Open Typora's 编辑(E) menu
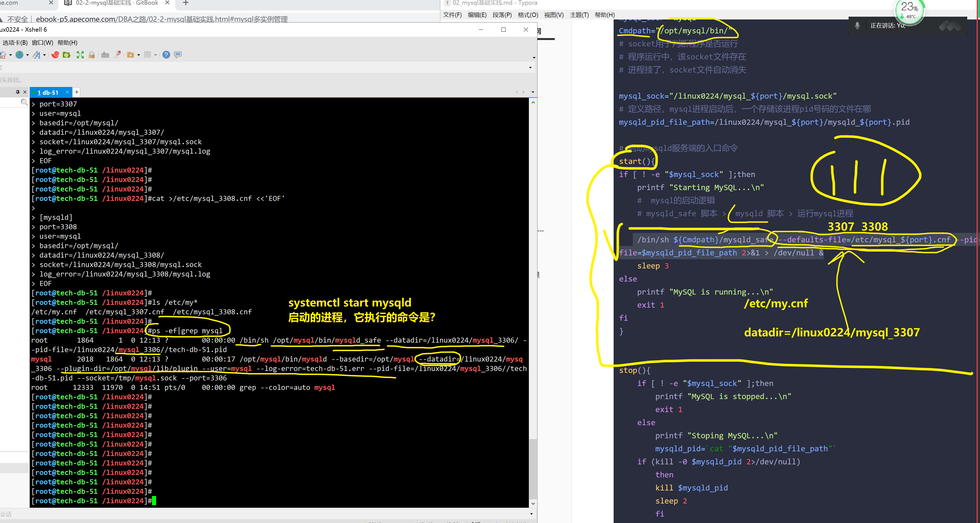 [477, 15]
